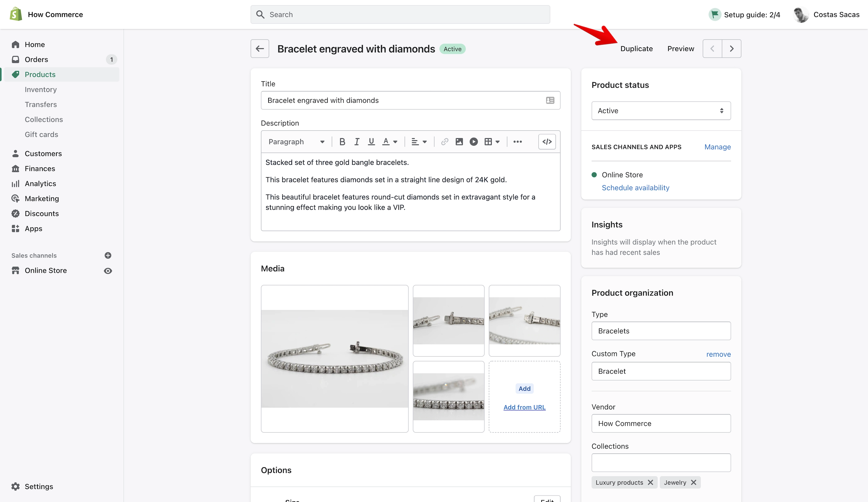Open the Transfers page
Screen dimensions: 868x502
tap(41, 104)
